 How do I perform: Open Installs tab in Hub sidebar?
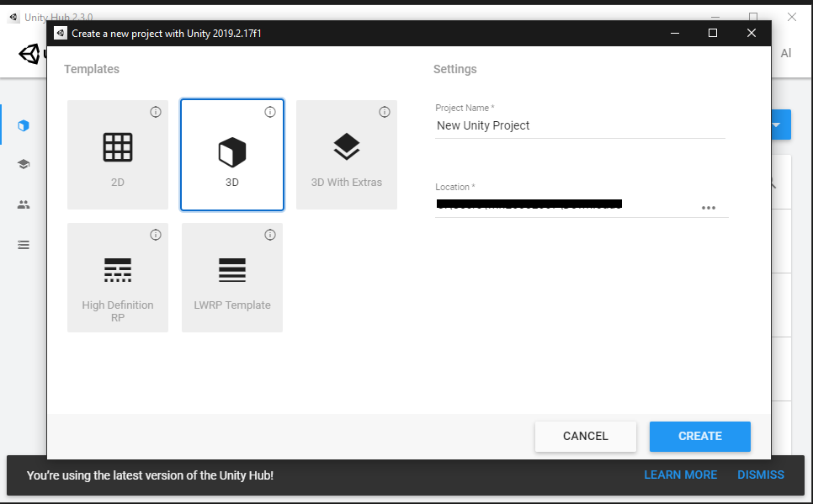24,245
